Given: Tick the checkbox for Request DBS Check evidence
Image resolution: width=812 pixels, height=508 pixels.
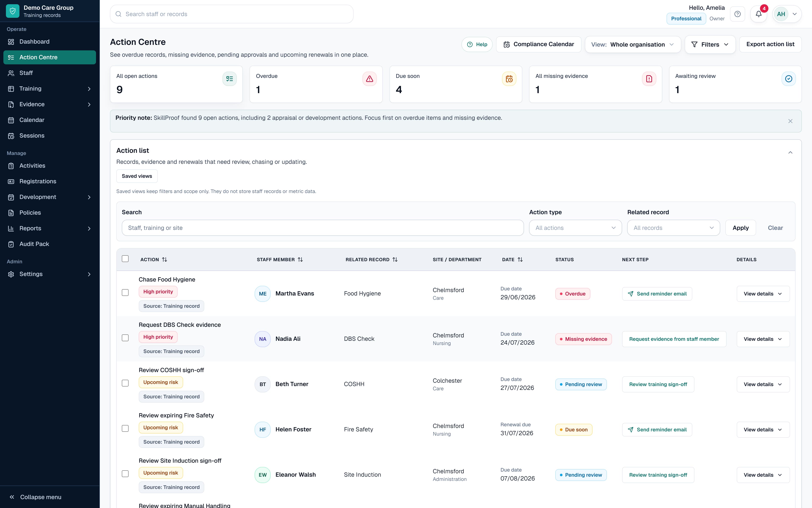Looking at the screenshot, I should click(125, 338).
